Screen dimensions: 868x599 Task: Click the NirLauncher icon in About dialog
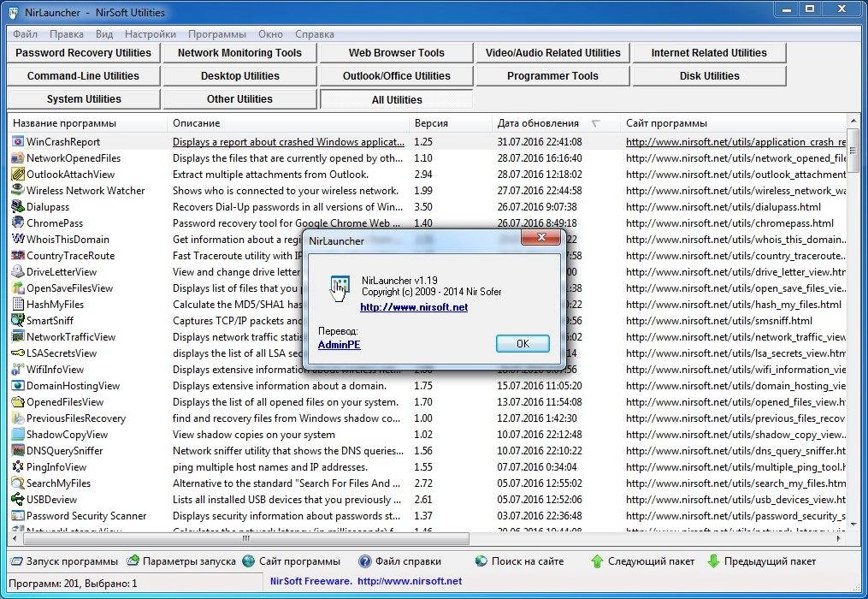(339, 288)
